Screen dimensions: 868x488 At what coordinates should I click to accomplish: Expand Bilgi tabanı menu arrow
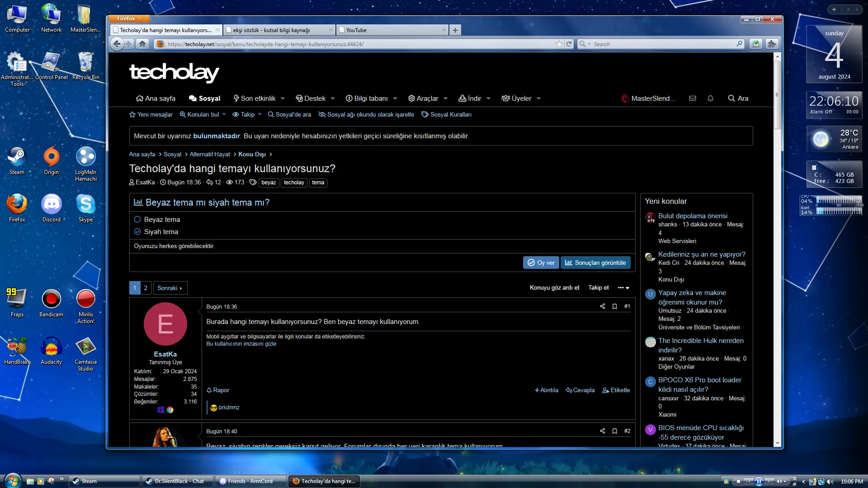click(395, 99)
